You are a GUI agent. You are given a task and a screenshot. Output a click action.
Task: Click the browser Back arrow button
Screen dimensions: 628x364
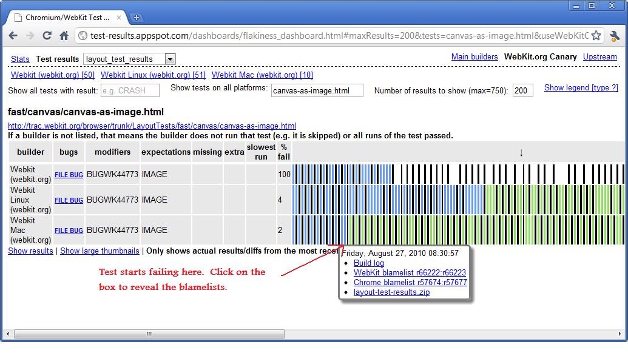[13, 36]
